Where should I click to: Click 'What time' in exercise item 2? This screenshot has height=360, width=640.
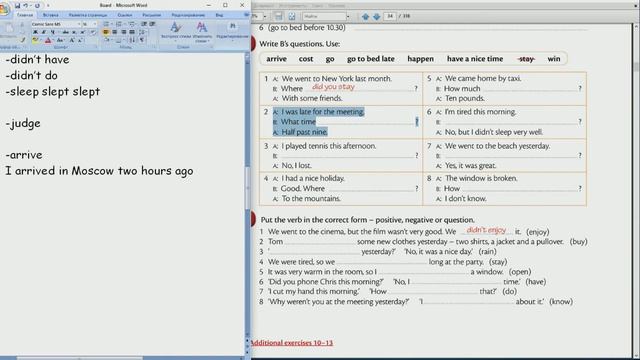click(x=298, y=122)
